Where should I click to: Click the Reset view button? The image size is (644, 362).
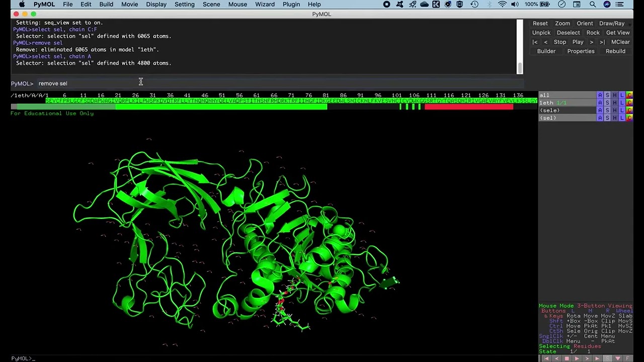[540, 23]
